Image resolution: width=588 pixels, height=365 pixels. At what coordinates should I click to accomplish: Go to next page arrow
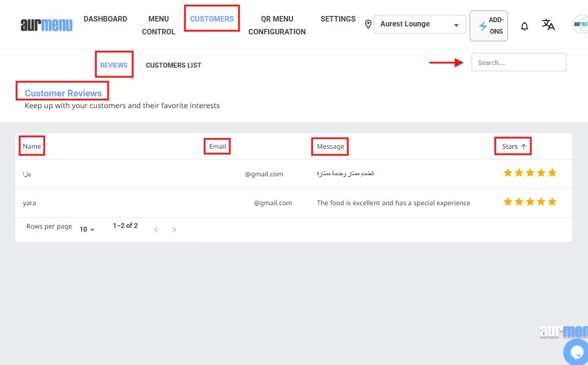click(174, 230)
